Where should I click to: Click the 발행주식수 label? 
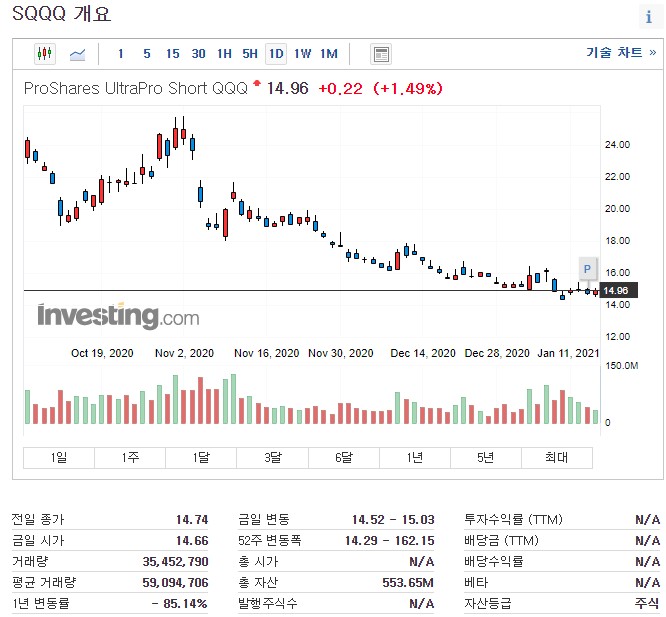click(x=268, y=603)
